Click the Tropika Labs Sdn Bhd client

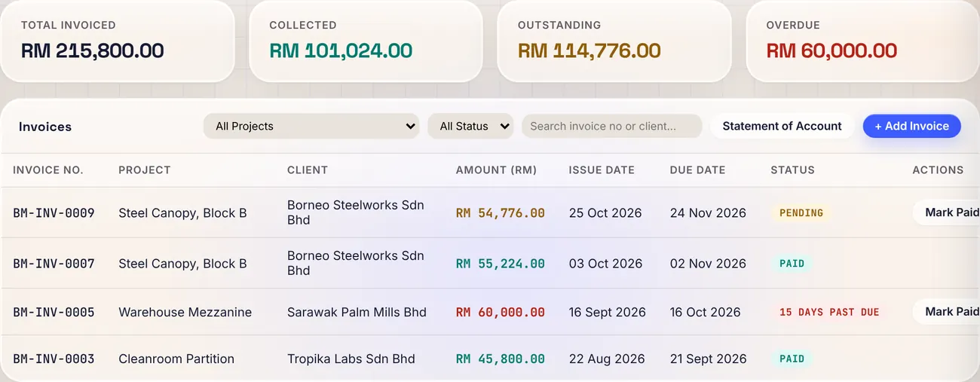(351, 359)
